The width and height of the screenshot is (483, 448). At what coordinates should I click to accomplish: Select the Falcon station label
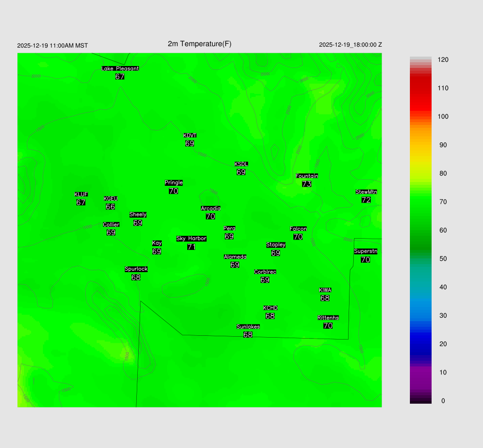(298, 229)
